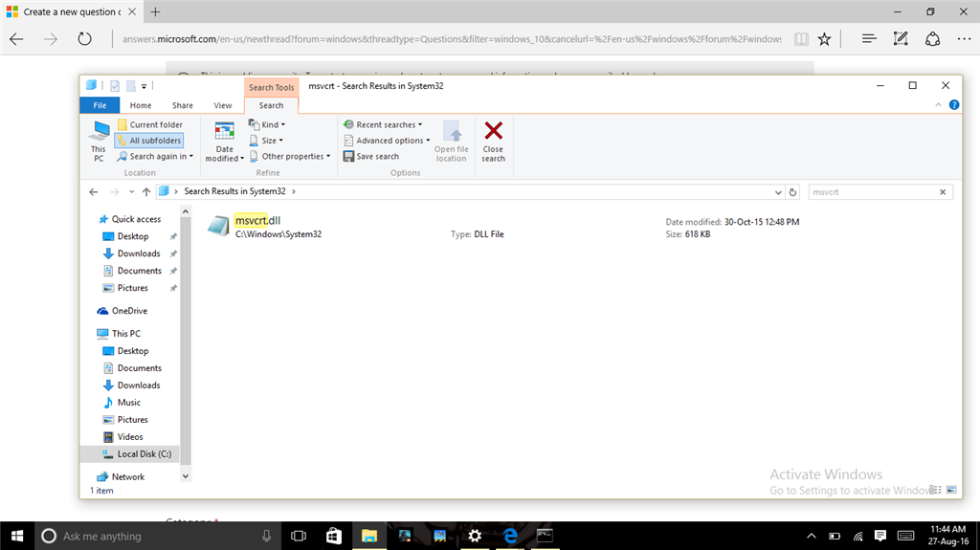Click Edge Make a Web Note icon
980x550 pixels.
tap(901, 39)
